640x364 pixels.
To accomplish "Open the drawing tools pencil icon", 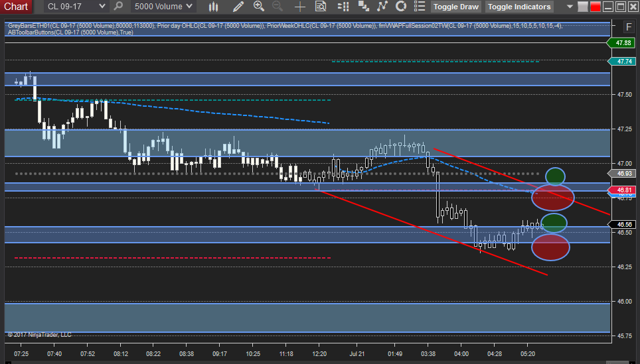I will click(x=238, y=7).
